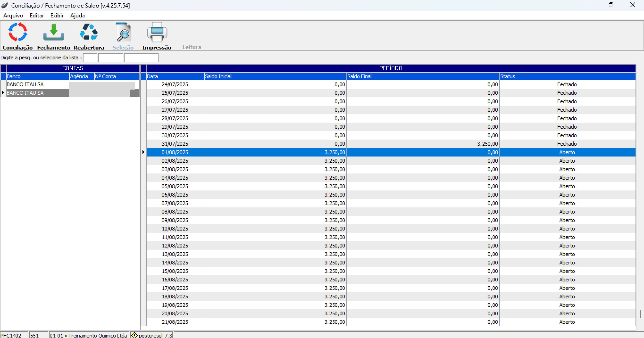
Task: Open the Editar menu
Action: point(37,16)
